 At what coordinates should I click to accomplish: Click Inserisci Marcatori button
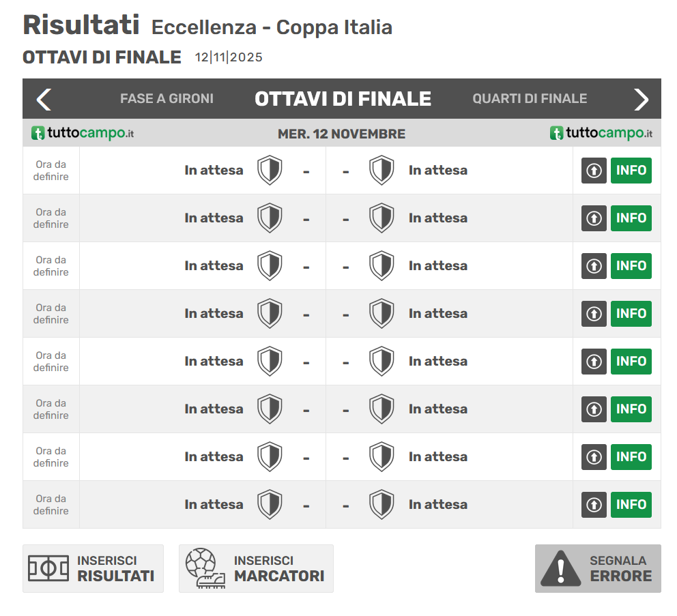coord(256,568)
